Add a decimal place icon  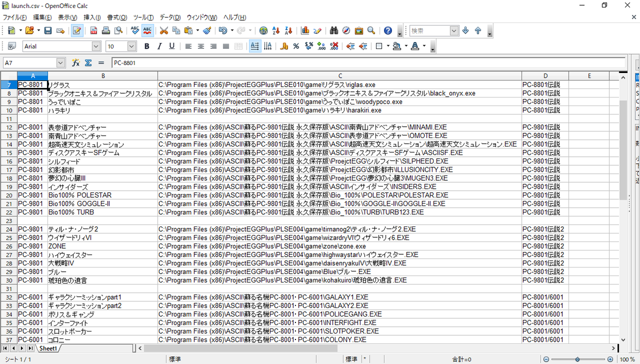pos(321,46)
